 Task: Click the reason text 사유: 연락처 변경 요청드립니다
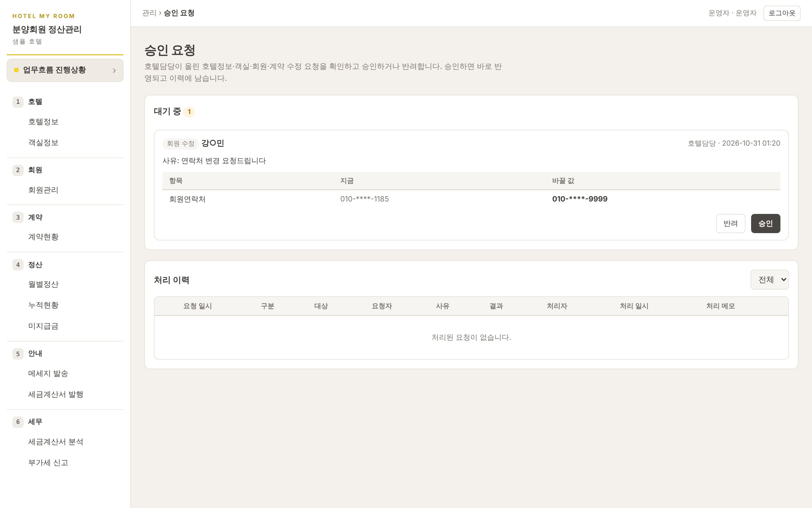coord(214,161)
